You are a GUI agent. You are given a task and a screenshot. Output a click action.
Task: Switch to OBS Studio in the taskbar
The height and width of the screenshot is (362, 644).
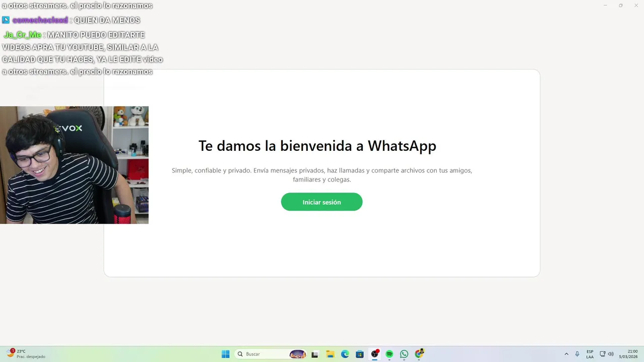374,354
